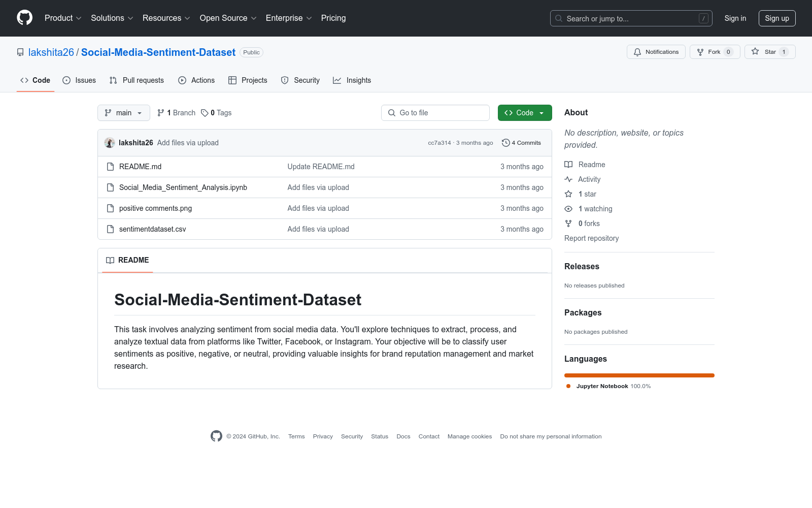Click the Report repository link
This screenshot has height=508, width=812.
pos(591,238)
